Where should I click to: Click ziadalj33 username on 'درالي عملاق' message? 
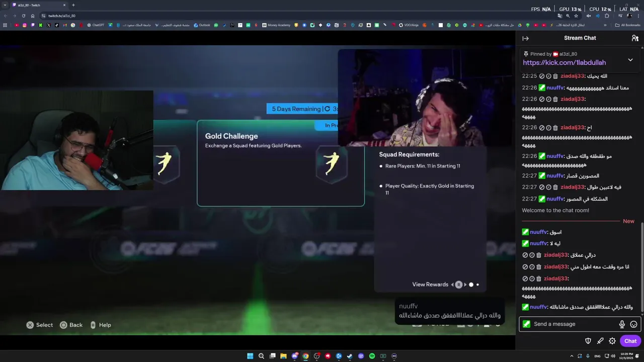click(x=555, y=255)
